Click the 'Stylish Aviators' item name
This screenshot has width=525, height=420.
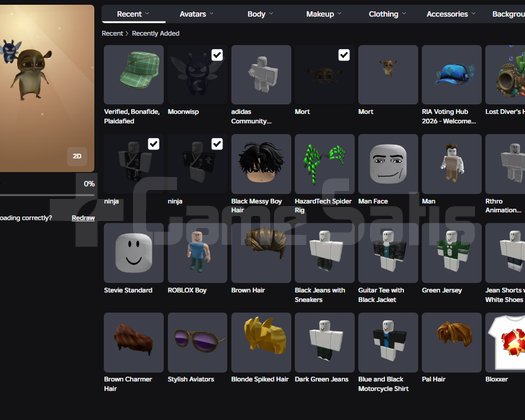point(191,379)
